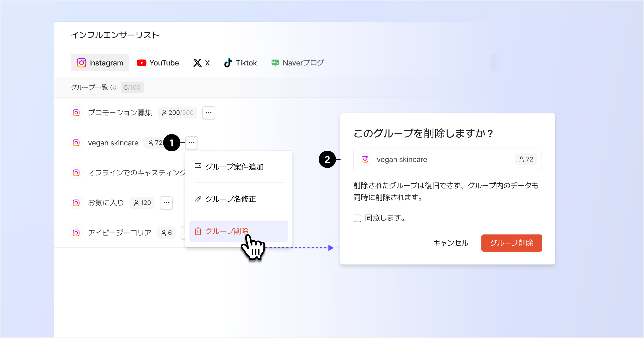Open more options for プロモーション募集 group
This screenshot has height=338, width=644.
coord(208,113)
